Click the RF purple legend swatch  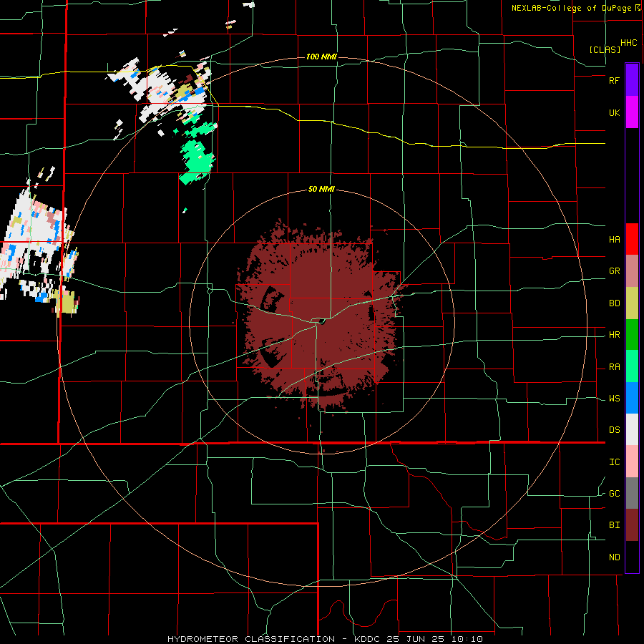coord(632,80)
